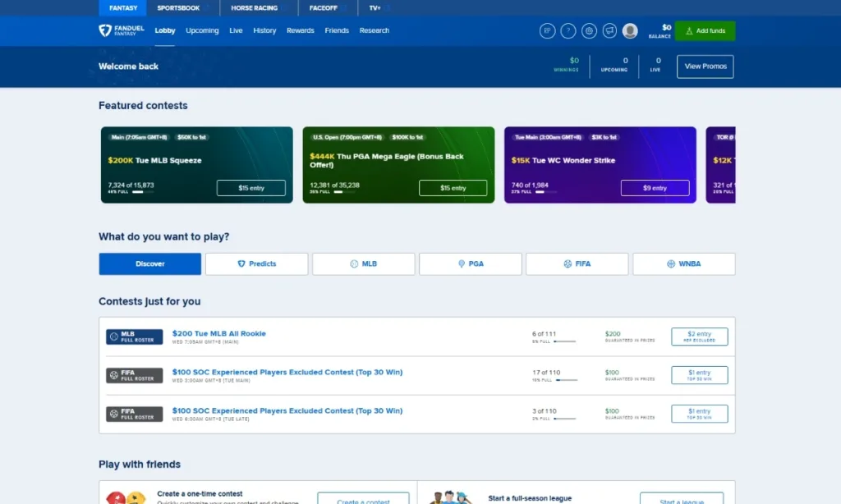This screenshot has height=504, width=841.
Task: Click the $0 Winnings stat
Action: click(x=567, y=64)
